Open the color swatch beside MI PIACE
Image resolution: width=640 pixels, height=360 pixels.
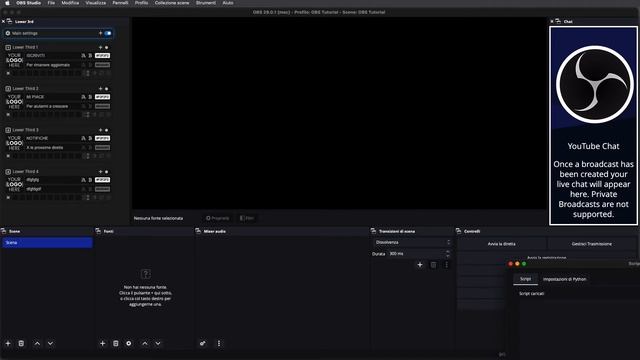pyautogui.click(x=102, y=97)
